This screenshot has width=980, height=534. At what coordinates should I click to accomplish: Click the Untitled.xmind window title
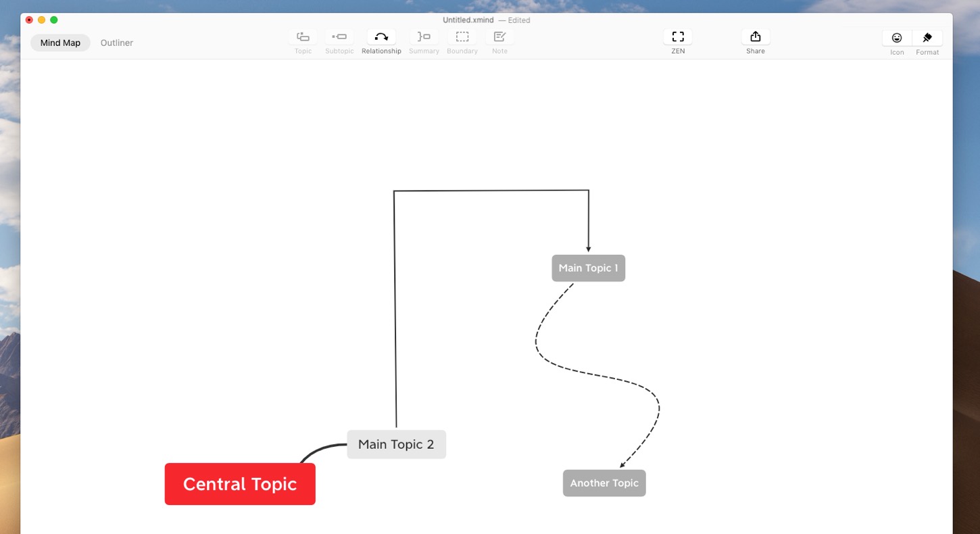click(x=468, y=20)
